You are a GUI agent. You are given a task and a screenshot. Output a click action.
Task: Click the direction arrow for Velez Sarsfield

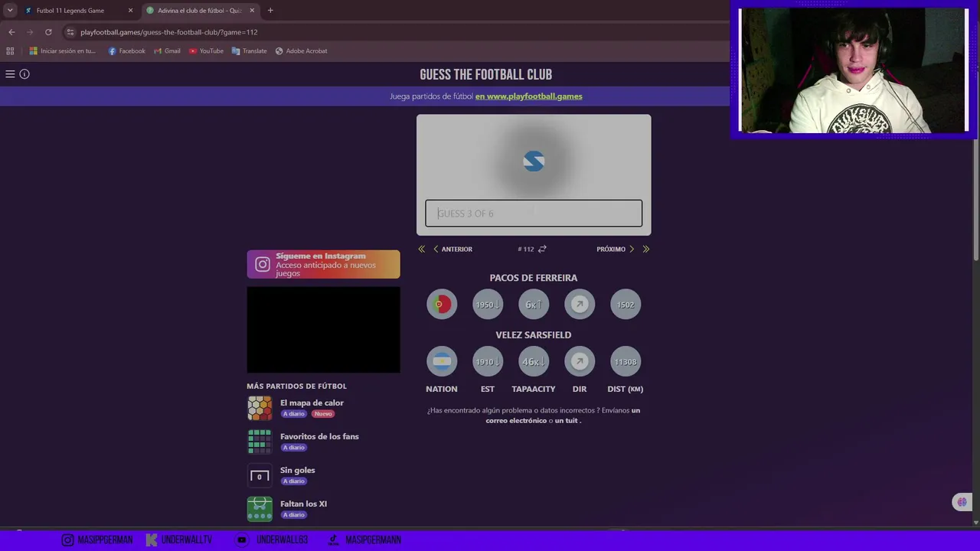pos(580,362)
